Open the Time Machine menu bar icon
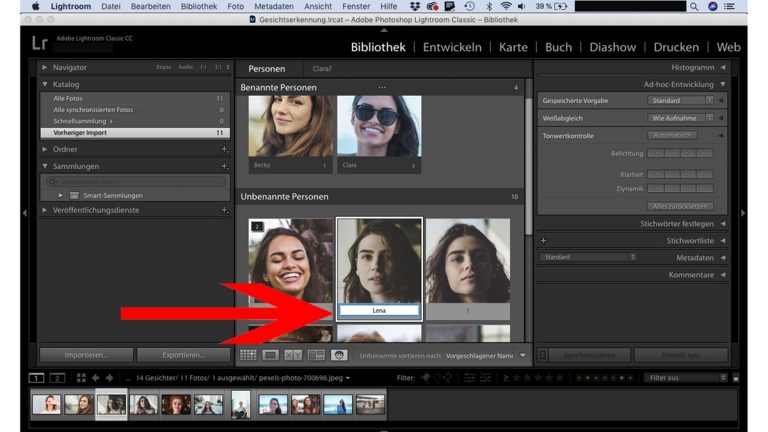Image resolution: width=768 pixels, height=432 pixels. [x=469, y=6]
